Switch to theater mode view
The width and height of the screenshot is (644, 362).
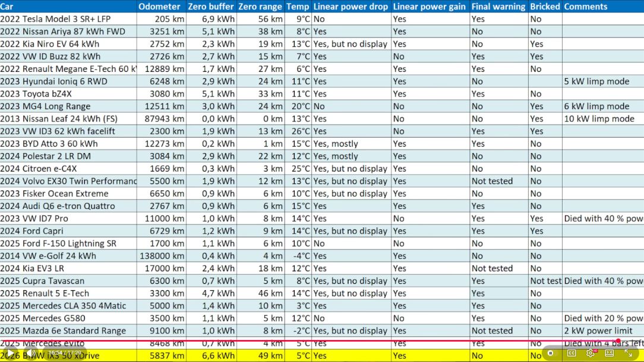pos(610,353)
